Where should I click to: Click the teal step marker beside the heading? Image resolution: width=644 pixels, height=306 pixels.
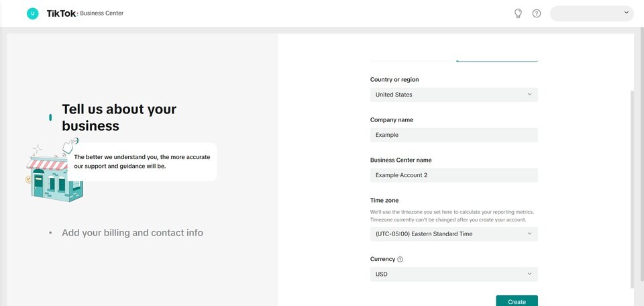pos(50,117)
